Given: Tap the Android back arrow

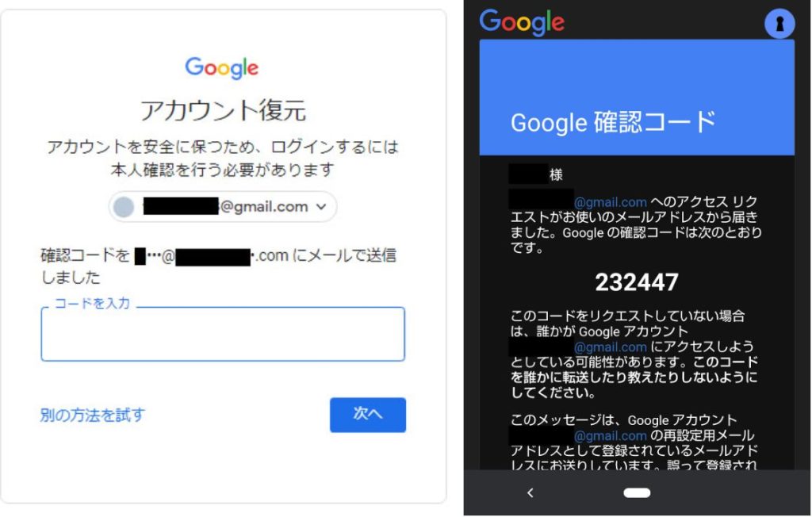Looking at the screenshot, I should pos(530,492).
